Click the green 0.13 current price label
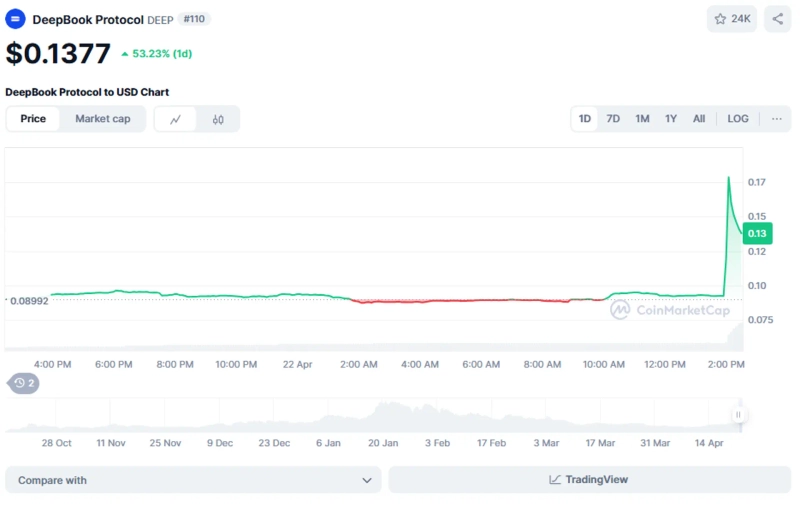 tap(757, 233)
